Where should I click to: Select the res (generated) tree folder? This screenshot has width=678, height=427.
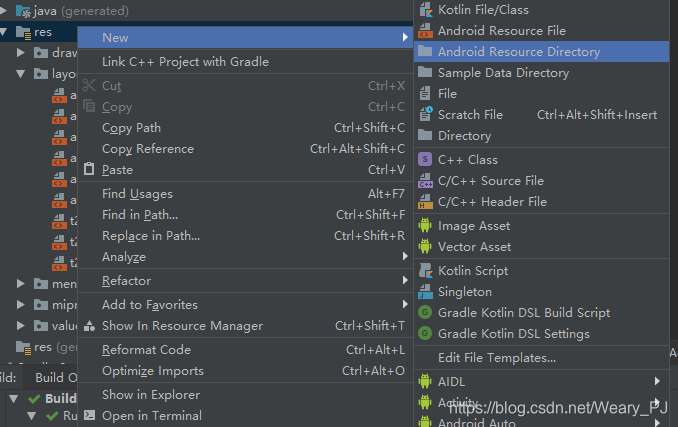pos(46,347)
